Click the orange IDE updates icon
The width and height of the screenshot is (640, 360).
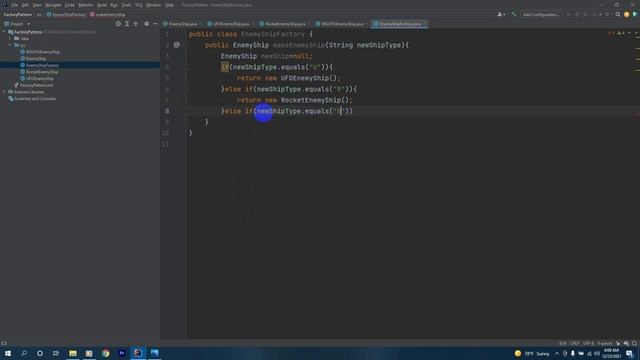click(627, 15)
